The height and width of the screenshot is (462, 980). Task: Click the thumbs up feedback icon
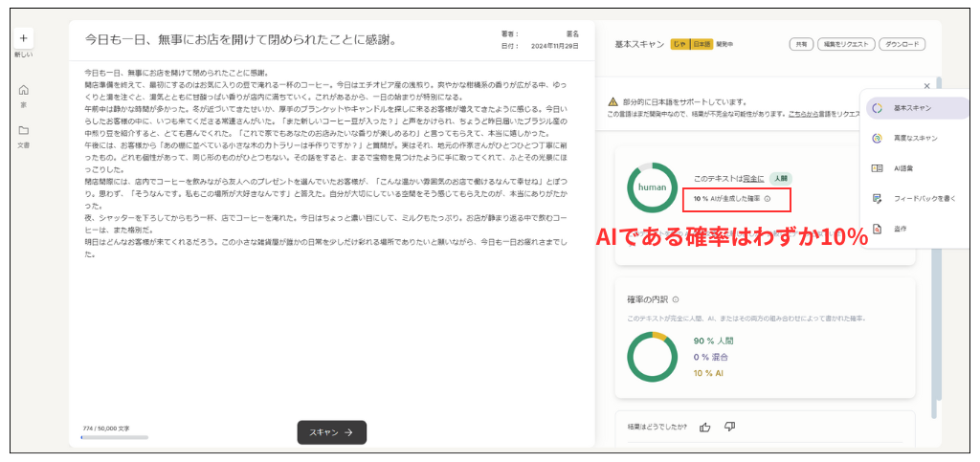[705, 427]
